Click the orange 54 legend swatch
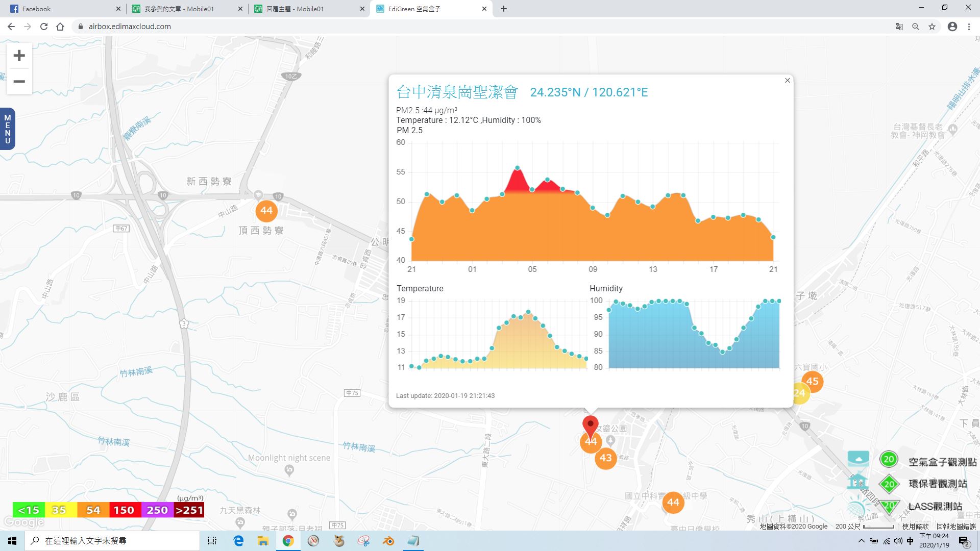 [x=93, y=510]
